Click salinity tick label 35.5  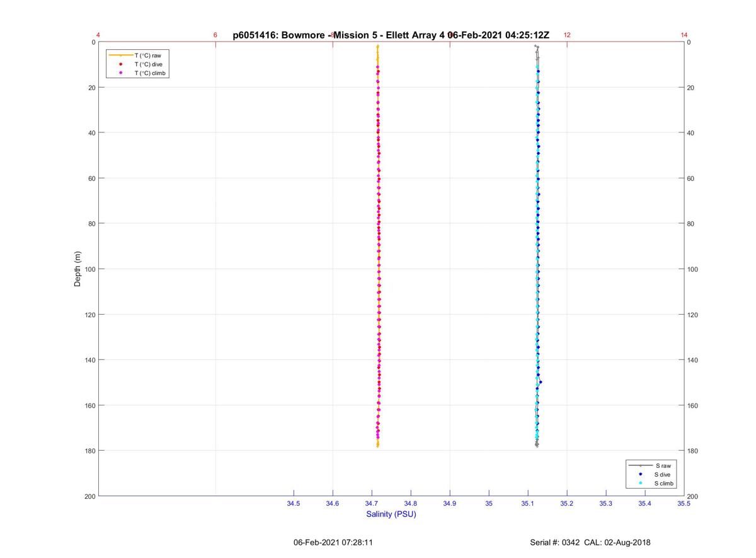pos(684,504)
